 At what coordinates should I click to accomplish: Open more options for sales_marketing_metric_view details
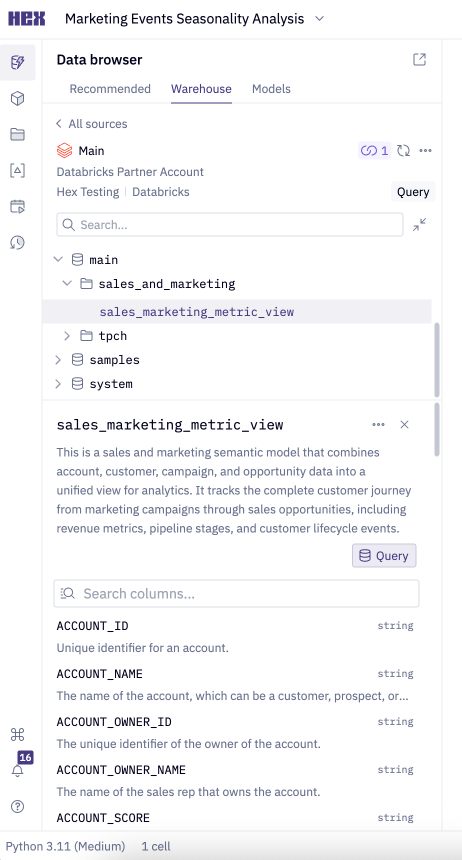tap(378, 425)
